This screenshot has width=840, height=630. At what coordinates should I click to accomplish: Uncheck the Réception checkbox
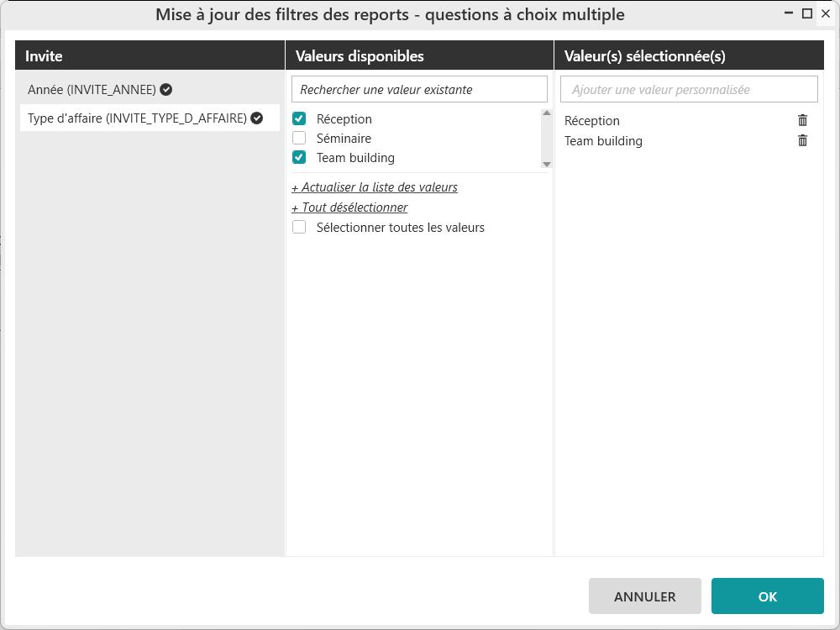pyautogui.click(x=299, y=118)
